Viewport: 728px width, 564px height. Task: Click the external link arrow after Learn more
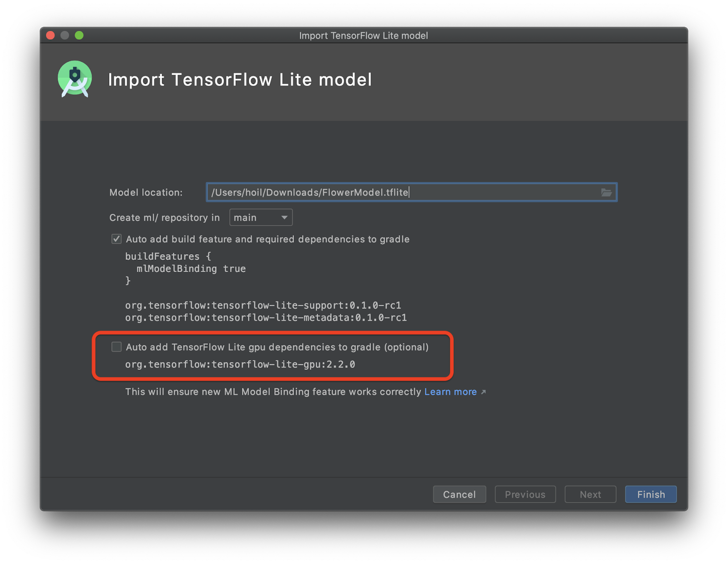tap(483, 392)
